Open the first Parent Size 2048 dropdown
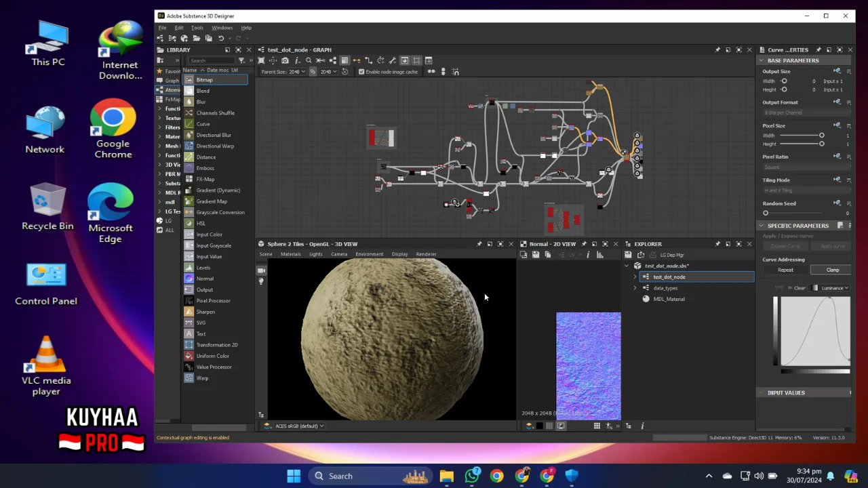This screenshot has width=868, height=488. pyautogui.click(x=297, y=71)
